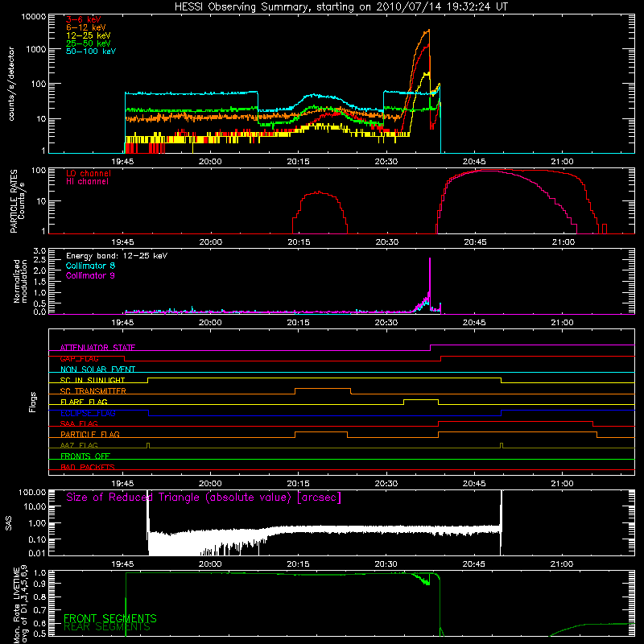This screenshot has width=644, height=644.
Task: Click the PARTICLE_FLAG label
Action: (90, 434)
